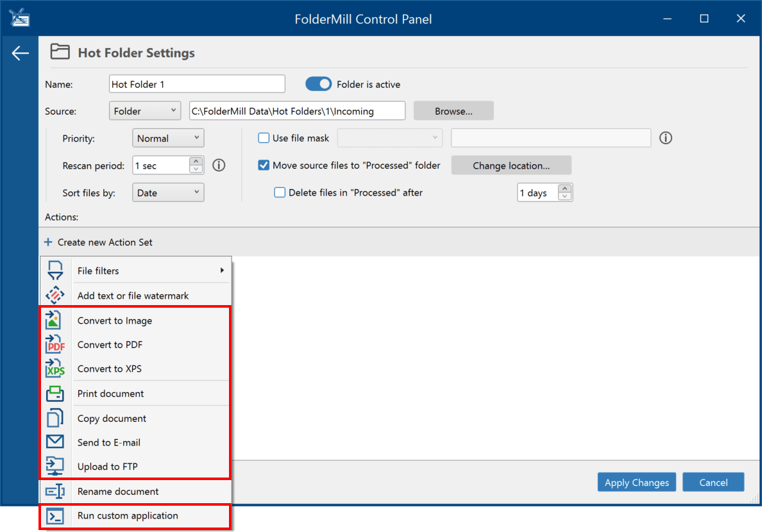Click the back arrow in sidebar
The width and height of the screenshot is (762, 532).
pyautogui.click(x=20, y=53)
